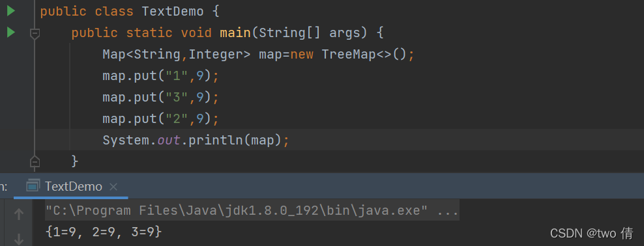644x246 pixels.
Task: Click the main method name
Action: click(235, 33)
